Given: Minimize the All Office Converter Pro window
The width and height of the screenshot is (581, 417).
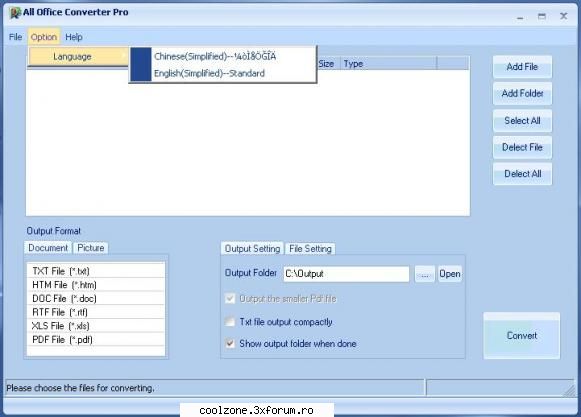Looking at the screenshot, I should (x=520, y=17).
